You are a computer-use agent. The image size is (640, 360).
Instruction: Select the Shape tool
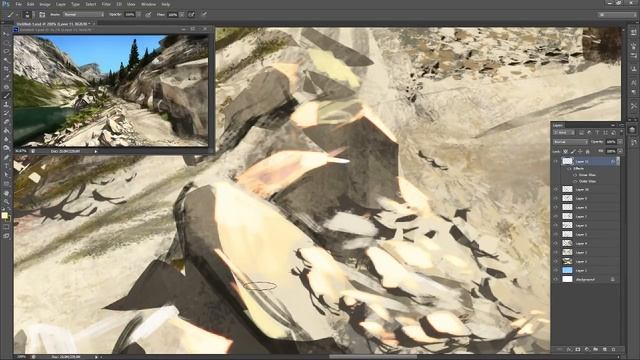(6, 184)
